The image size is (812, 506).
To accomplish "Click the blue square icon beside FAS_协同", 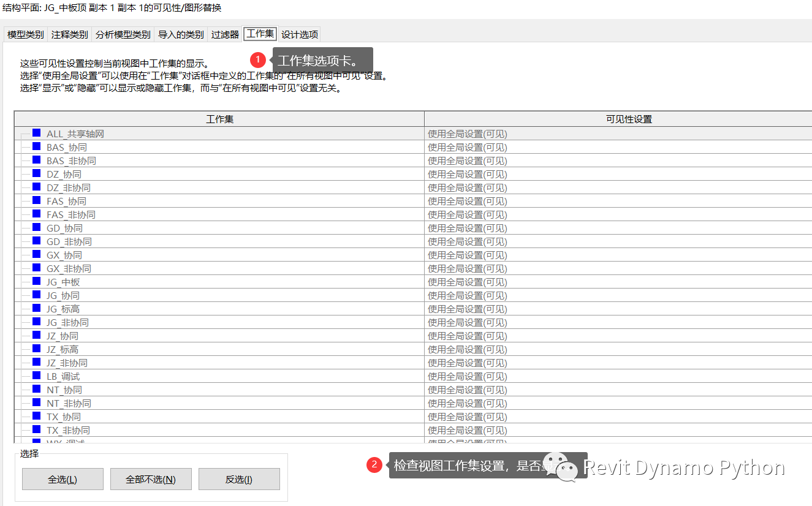I will point(37,200).
